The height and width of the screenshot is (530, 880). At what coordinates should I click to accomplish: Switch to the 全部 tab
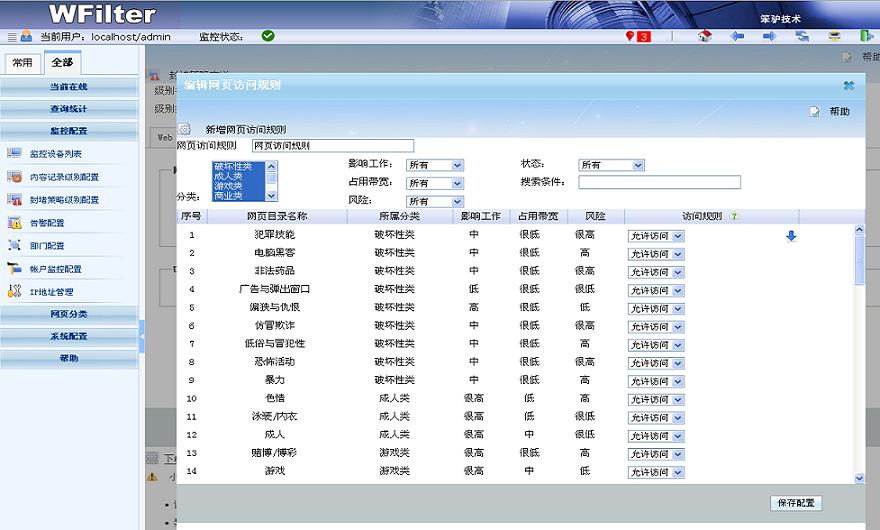click(x=61, y=63)
